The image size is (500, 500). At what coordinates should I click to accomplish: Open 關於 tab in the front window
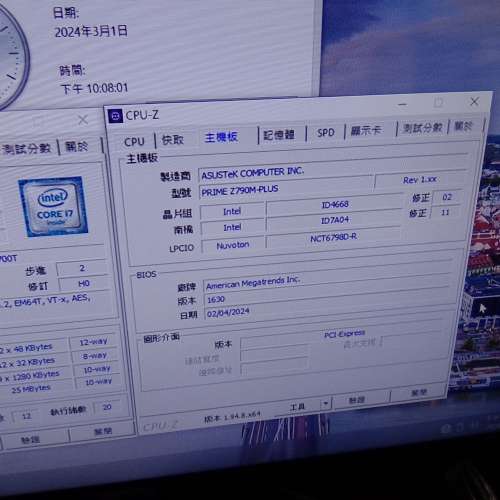[464, 126]
